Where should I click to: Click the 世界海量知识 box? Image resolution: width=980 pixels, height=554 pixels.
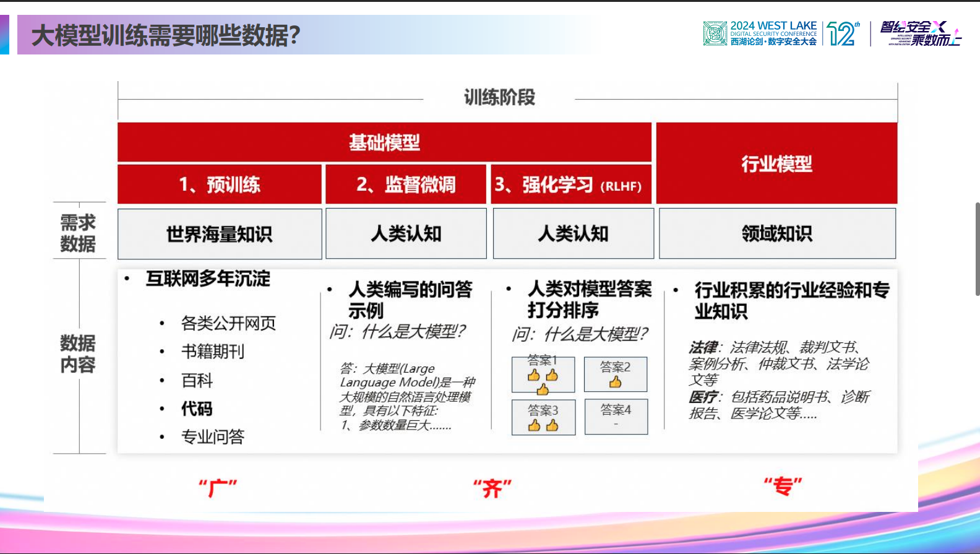[x=220, y=234]
